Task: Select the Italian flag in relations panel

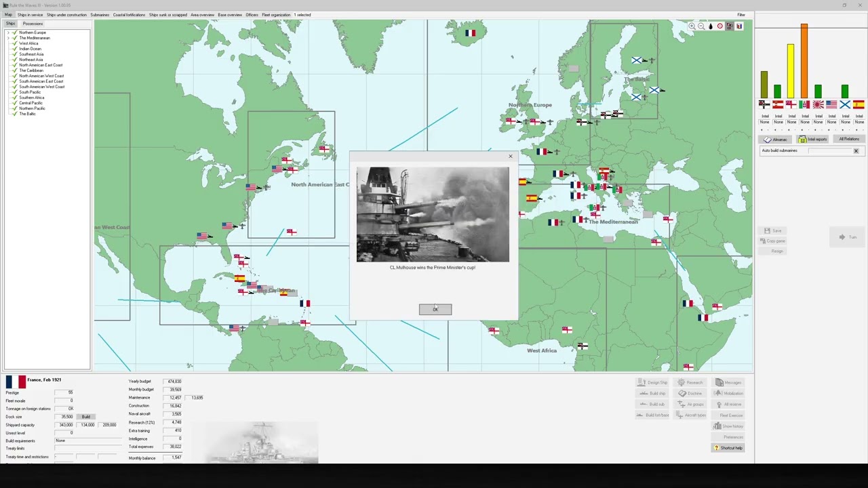Action: [x=805, y=104]
